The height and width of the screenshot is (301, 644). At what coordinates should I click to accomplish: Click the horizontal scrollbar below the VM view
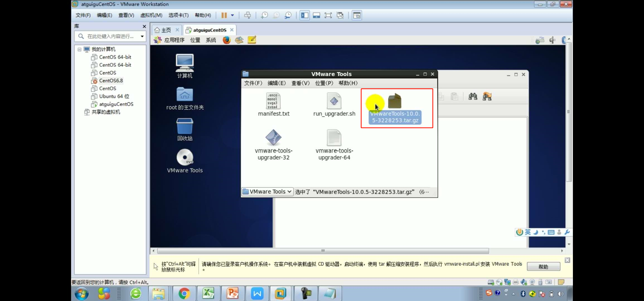pos(323,251)
